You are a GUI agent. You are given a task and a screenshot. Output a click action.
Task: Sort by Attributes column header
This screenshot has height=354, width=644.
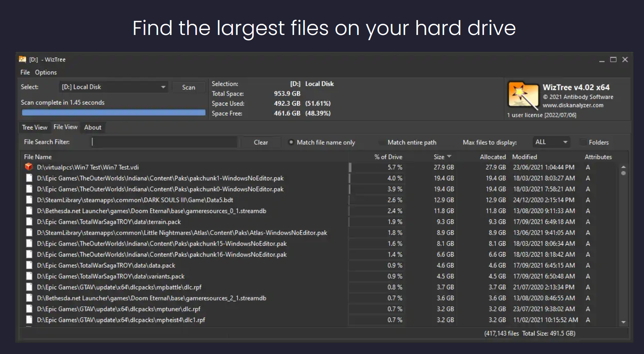coord(598,157)
